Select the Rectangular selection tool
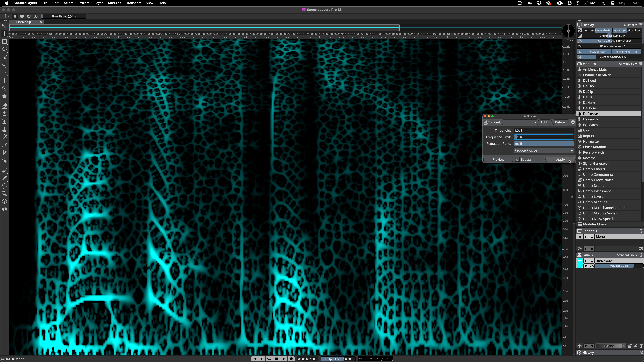Screen dimensions: 644x362 point(5,42)
